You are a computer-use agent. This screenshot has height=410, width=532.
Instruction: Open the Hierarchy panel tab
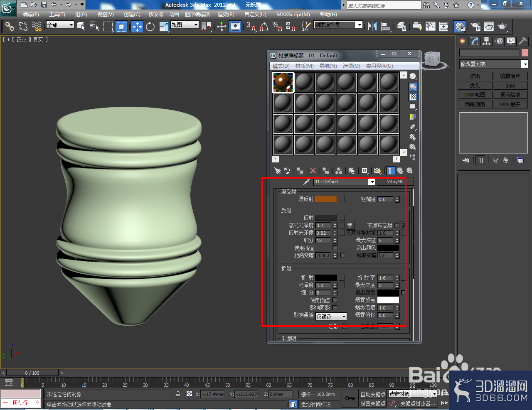point(486,41)
